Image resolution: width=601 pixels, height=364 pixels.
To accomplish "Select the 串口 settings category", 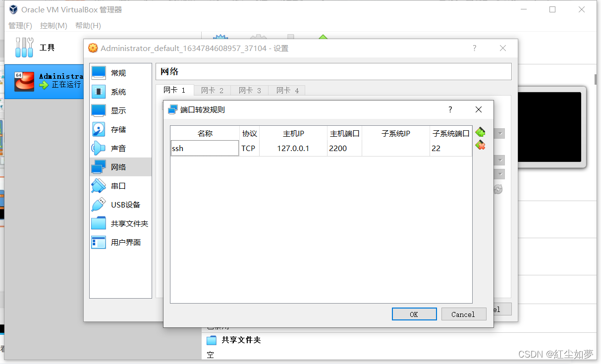I will coord(120,186).
